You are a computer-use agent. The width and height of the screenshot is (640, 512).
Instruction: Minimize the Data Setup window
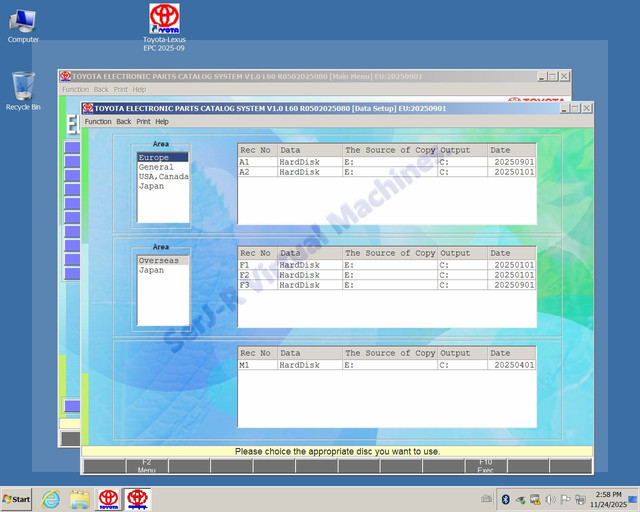pyautogui.click(x=565, y=108)
